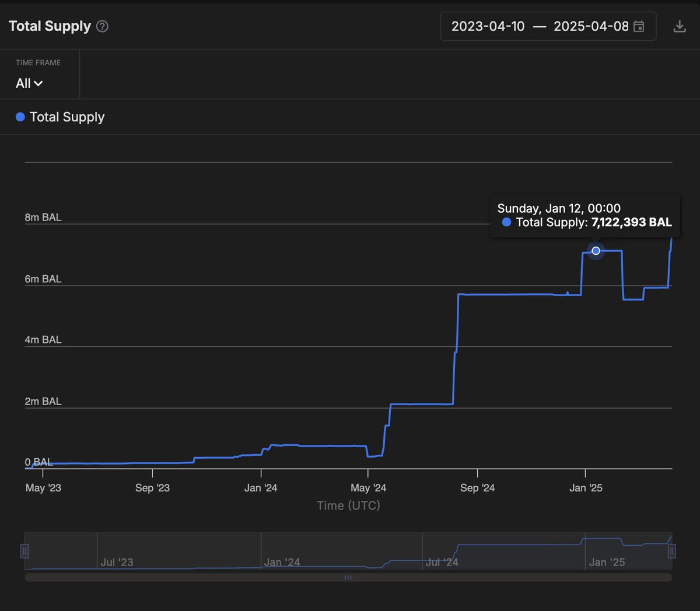
Task: Click the Total Supply panel title
Action: [50, 26]
